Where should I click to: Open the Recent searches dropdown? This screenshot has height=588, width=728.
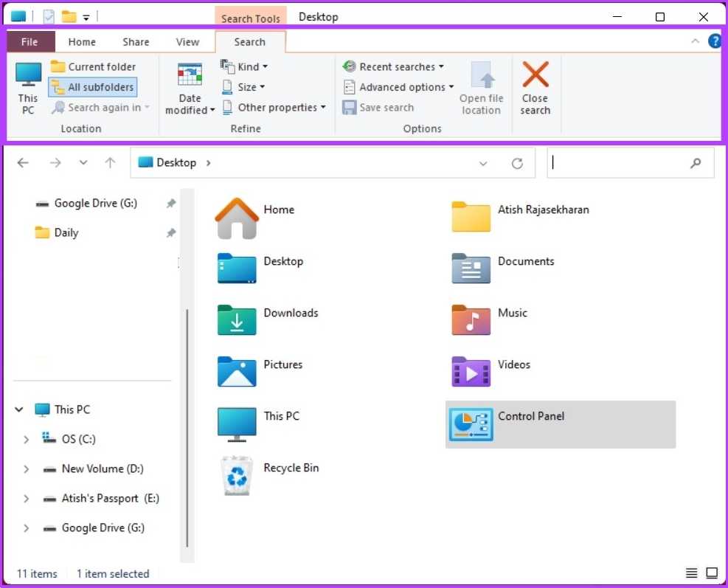(x=394, y=66)
